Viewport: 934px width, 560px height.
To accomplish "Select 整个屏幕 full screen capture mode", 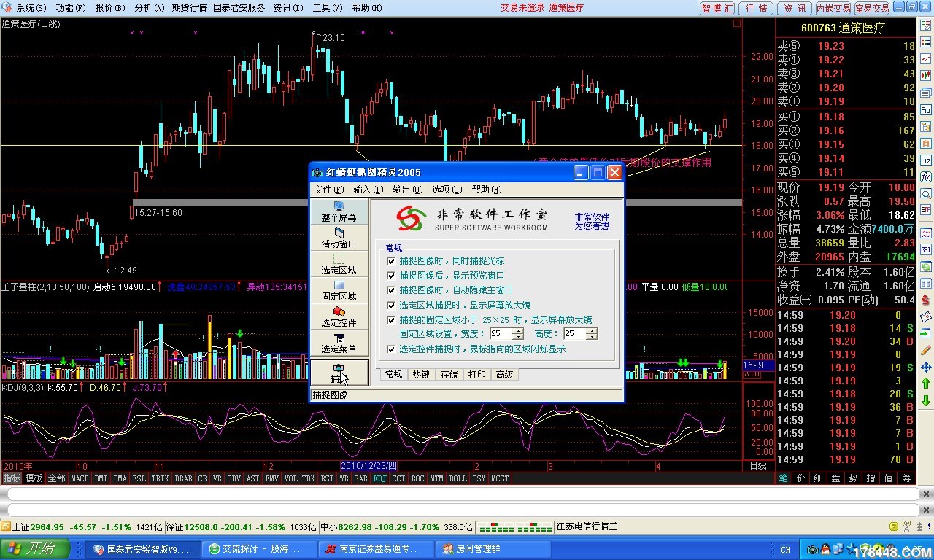I will tap(339, 212).
